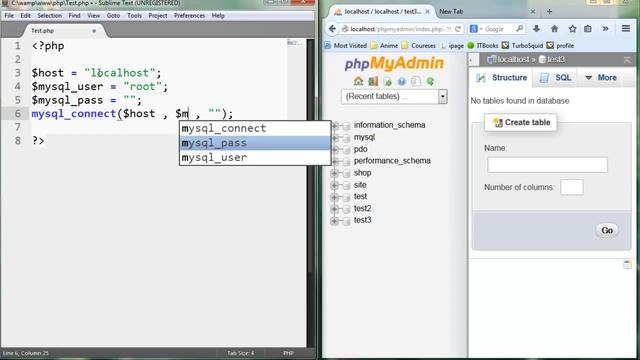Open the Google search engine selector
Image resolution: width=640 pixels, height=360 pixels.
click(476, 29)
